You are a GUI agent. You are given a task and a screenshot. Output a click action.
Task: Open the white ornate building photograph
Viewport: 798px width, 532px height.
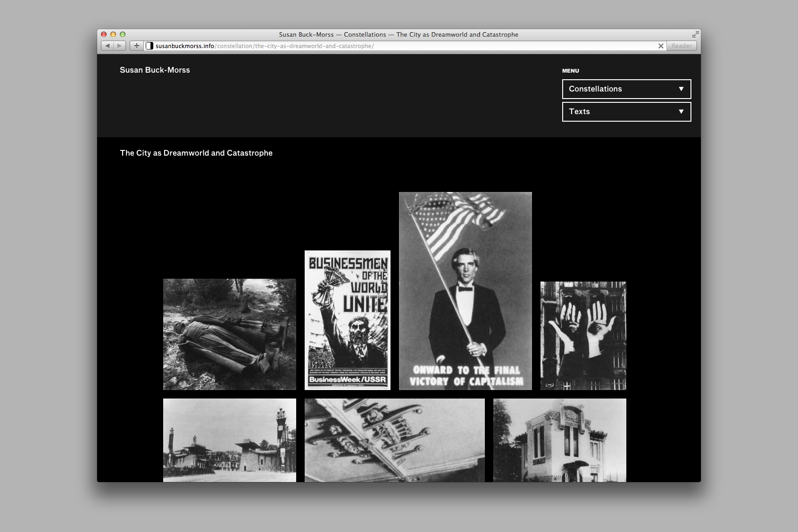coord(560,440)
